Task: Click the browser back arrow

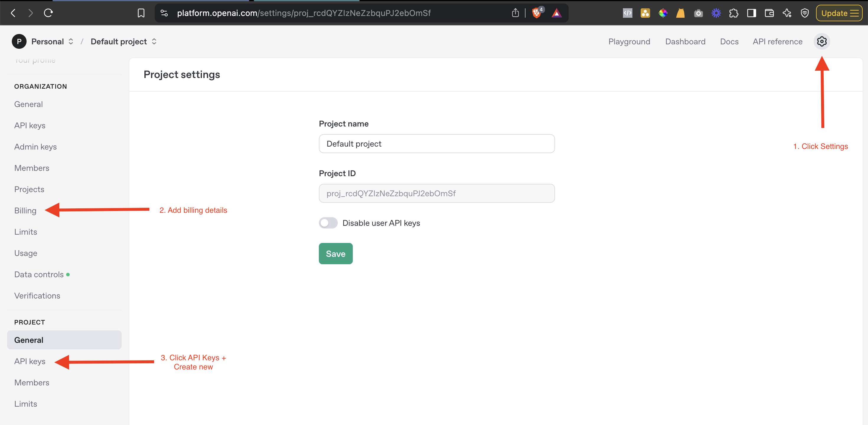Action: tap(13, 13)
